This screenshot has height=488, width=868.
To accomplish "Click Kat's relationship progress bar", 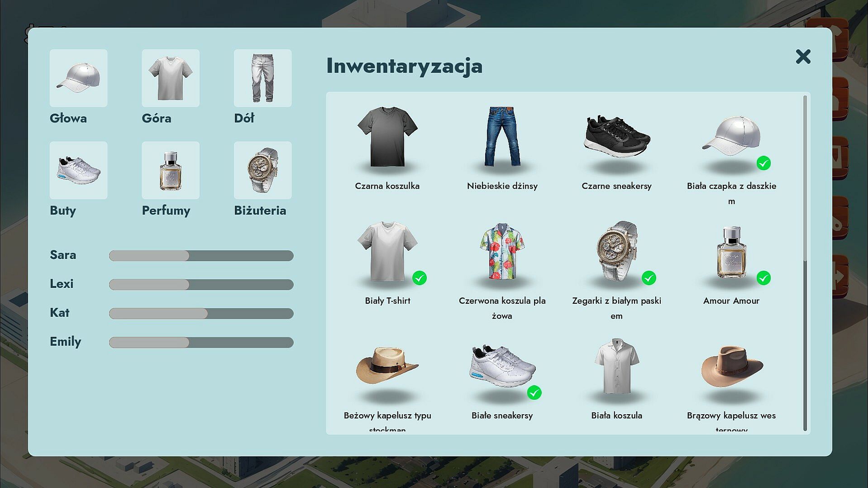I will [x=201, y=313].
